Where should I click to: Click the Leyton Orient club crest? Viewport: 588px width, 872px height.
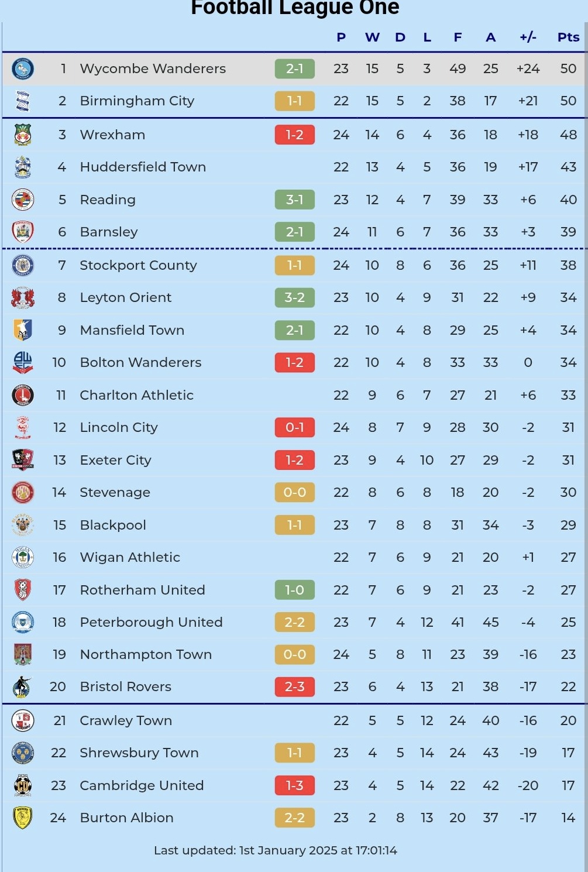[x=23, y=297]
